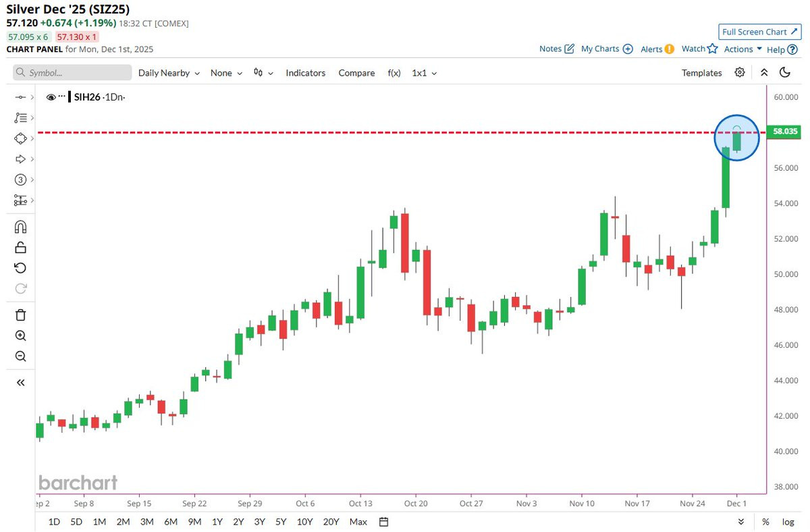Open Alerts link
810x532 pixels.
tap(657, 49)
